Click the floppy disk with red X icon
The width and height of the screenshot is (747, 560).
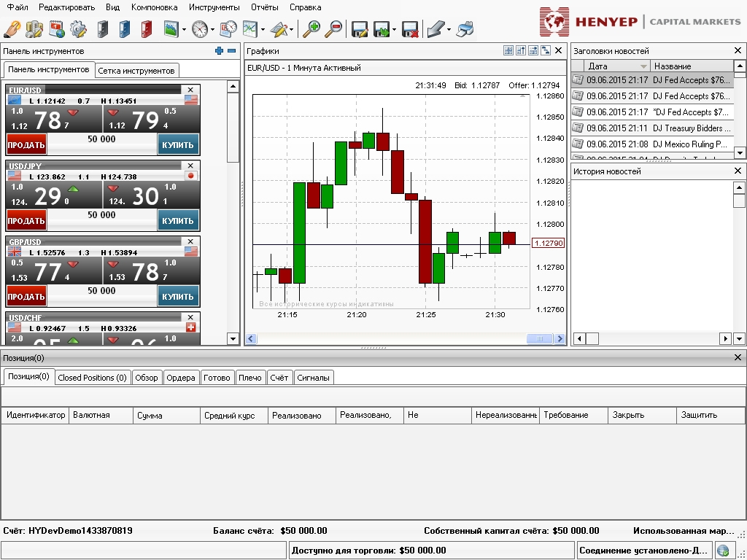coord(410,29)
